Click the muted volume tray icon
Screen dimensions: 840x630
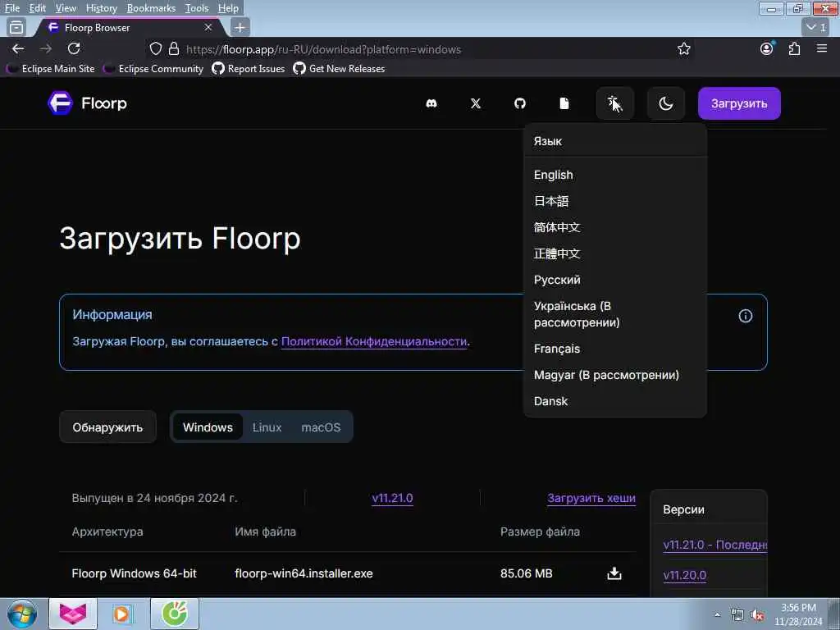[x=757, y=615]
